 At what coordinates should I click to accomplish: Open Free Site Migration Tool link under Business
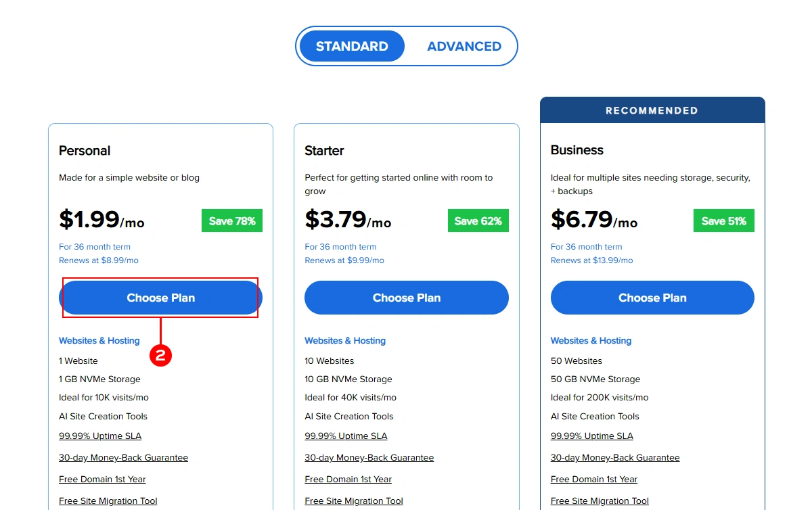coord(600,501)
